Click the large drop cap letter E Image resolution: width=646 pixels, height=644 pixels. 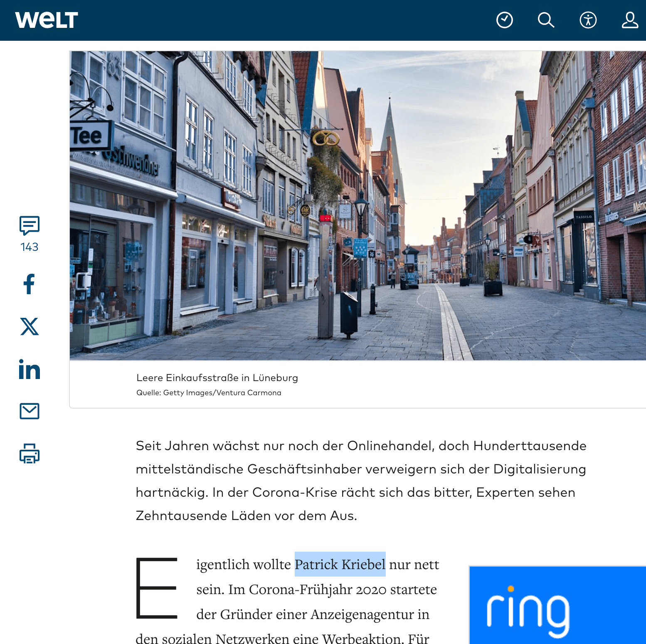157,588
